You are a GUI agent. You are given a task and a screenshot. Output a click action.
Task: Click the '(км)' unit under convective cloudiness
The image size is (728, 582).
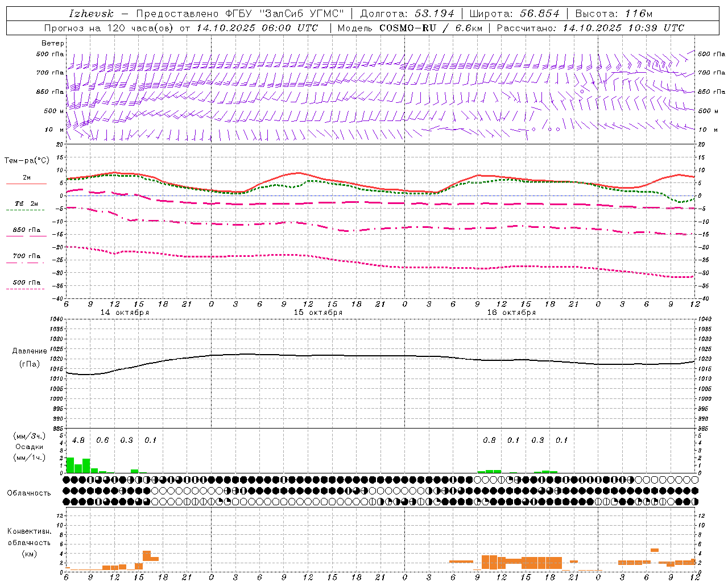(29, 554)
